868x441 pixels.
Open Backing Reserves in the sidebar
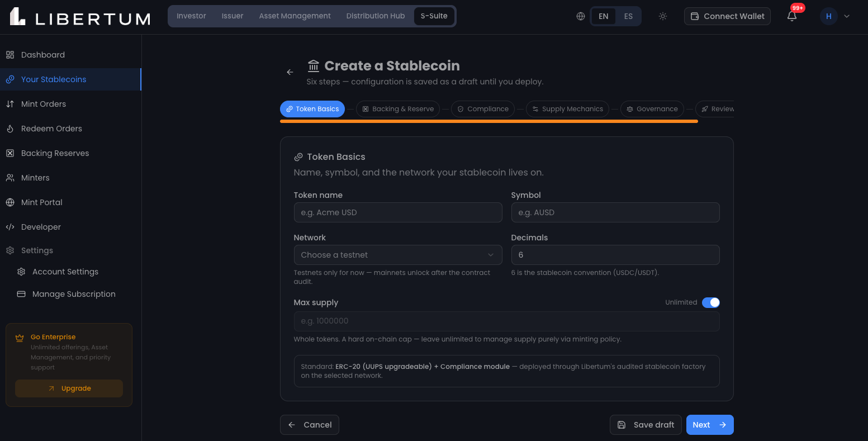(70, 153)
